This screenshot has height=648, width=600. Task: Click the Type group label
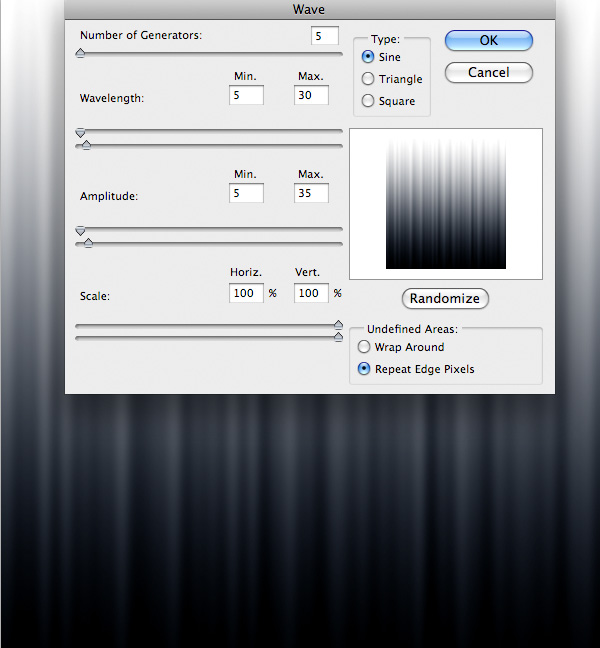click(385, 39)
